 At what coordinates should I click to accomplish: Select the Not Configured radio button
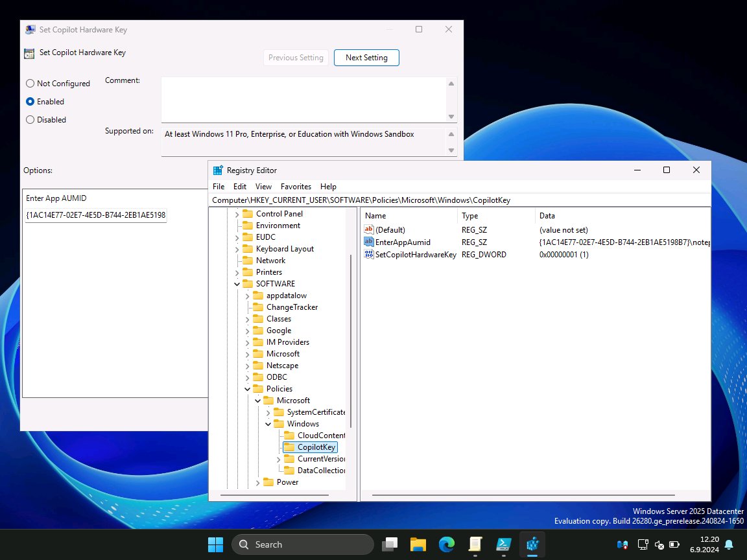click(x=29, y=83)
